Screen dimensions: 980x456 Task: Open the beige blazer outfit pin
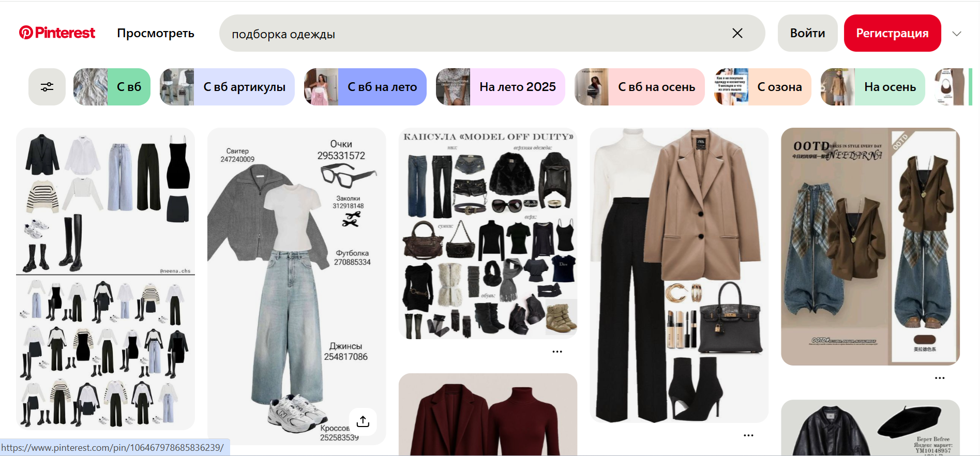pos(679,275)
